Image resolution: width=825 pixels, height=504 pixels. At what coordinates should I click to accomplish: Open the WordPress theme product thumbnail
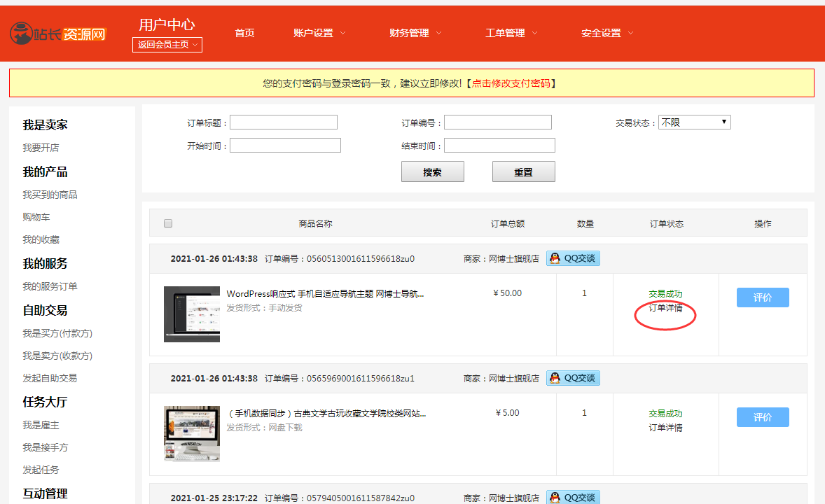[x=191, y=314]
